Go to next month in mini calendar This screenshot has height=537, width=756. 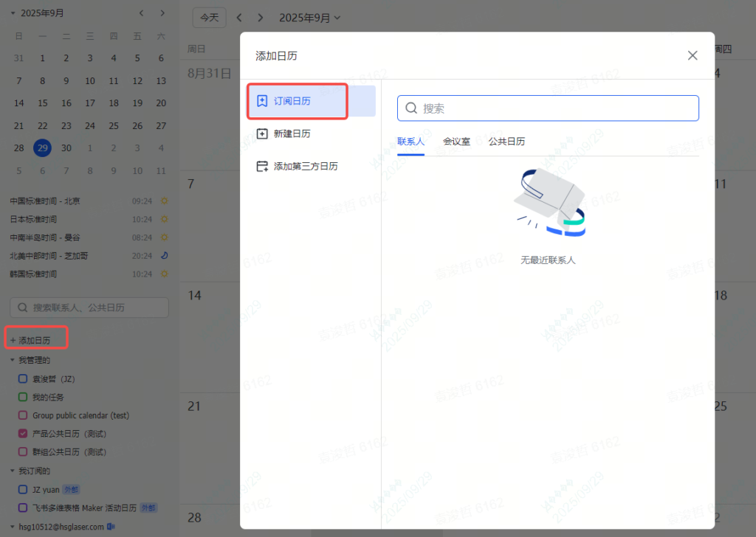pos(162,13)
